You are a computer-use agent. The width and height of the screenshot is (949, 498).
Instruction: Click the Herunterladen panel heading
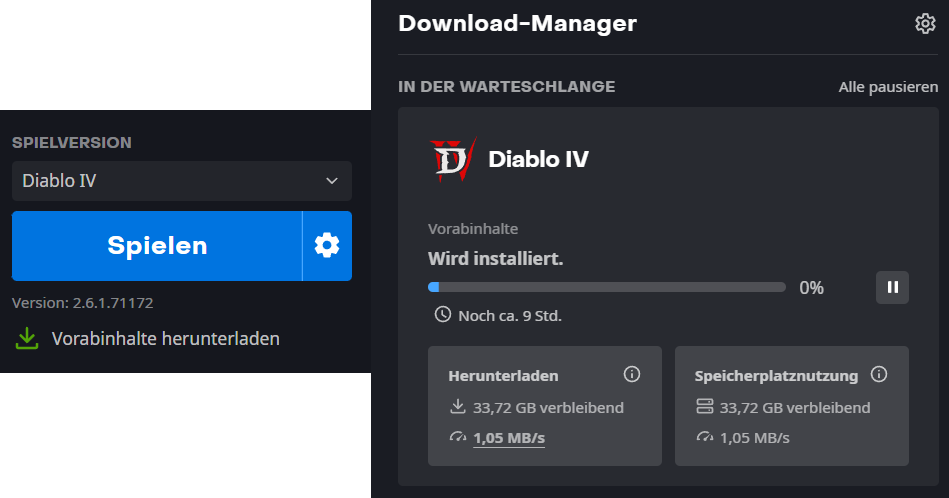point(503,376)
